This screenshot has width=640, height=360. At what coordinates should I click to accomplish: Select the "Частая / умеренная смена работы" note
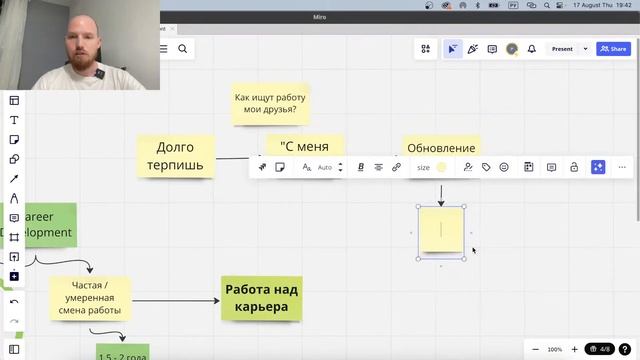(90, 298)
